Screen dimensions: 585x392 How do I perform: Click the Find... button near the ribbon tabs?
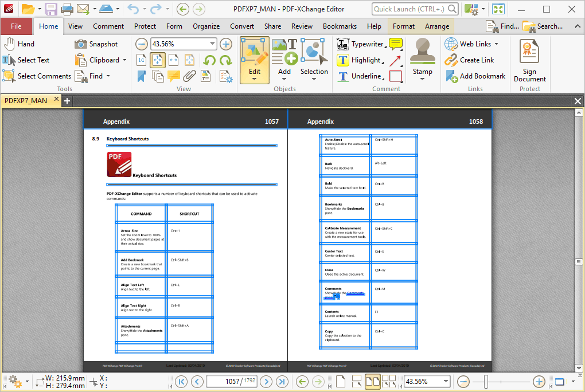502,26
